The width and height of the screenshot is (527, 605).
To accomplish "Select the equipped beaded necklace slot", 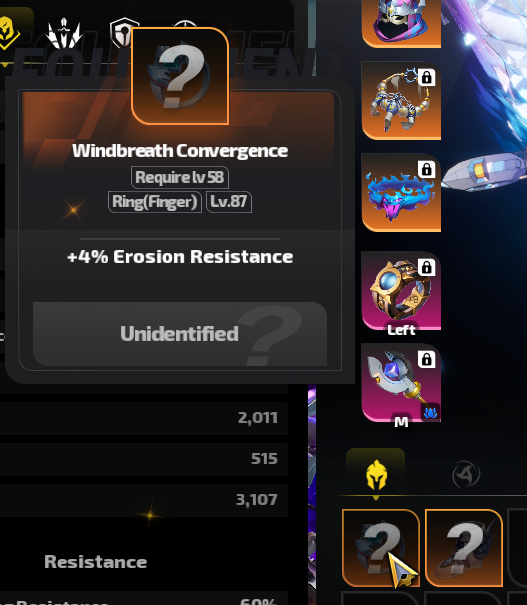I will point(401,101).
